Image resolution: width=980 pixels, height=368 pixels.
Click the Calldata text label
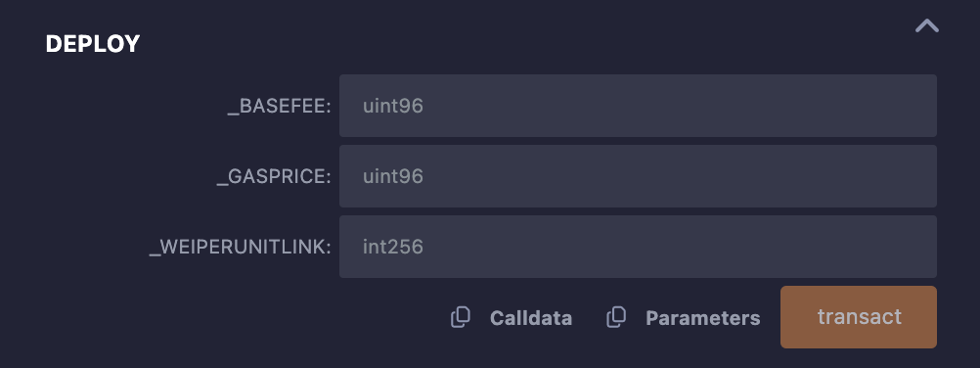click(531, 318)
